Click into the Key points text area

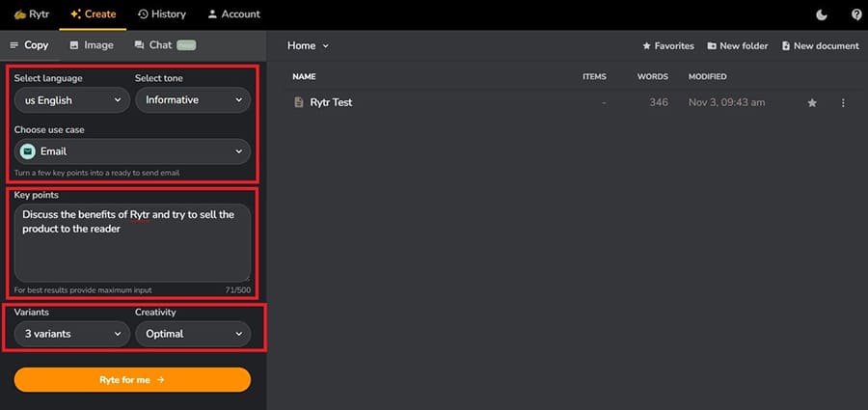tap(132, 243)
